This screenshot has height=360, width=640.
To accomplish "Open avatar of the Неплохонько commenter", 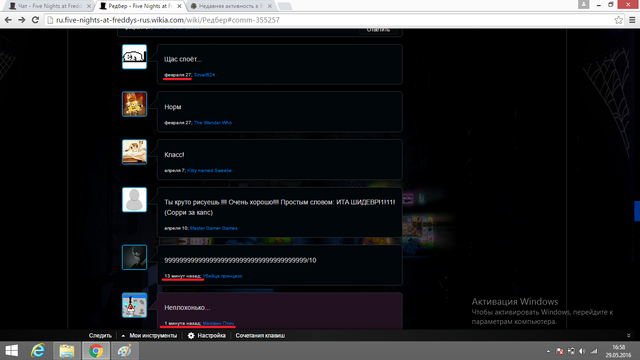I will coord(134,305).
